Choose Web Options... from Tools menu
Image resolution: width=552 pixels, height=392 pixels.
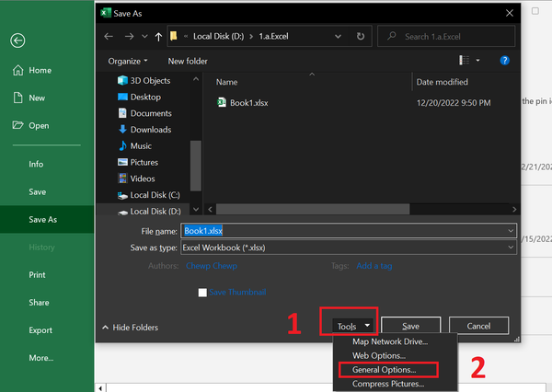pyautogui.click(x=379, y=356)
